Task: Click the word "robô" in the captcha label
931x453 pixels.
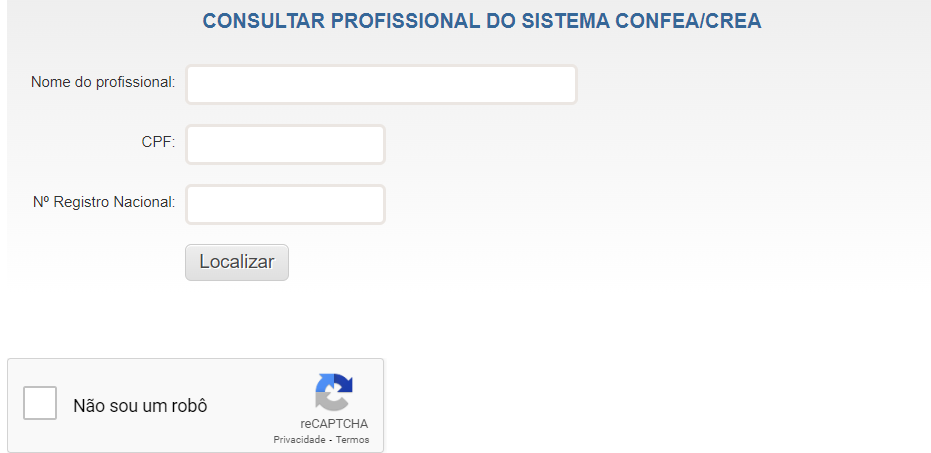Action: pyautogui.click(x=188, y=407)
